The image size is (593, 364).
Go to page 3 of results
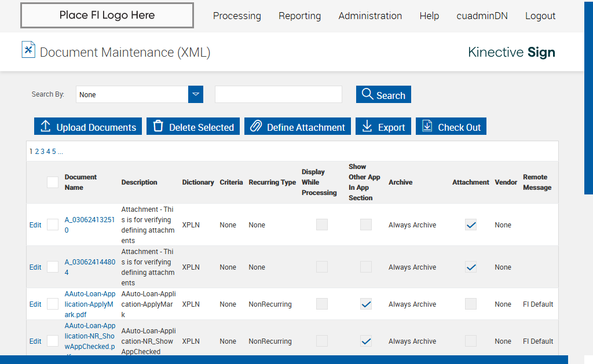click(x=42, y=152)
